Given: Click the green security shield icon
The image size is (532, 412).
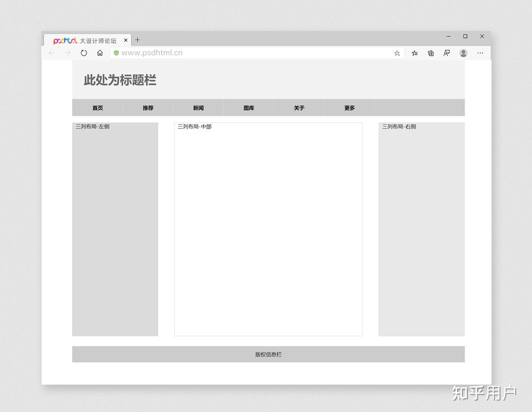Looking at the screenshot, I should click(x=117, y=53).
